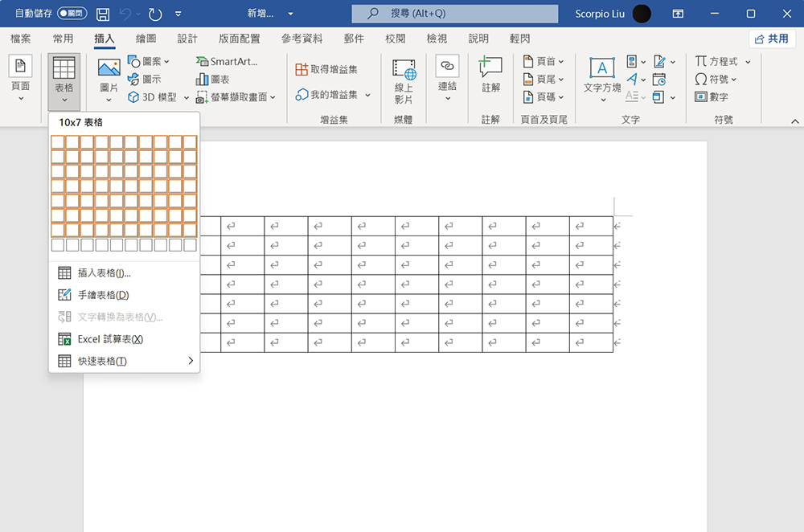Click the 搜尋 (Alt+Q) search field
The width and height of the screenshot is (804, 532).
(453, 12)
